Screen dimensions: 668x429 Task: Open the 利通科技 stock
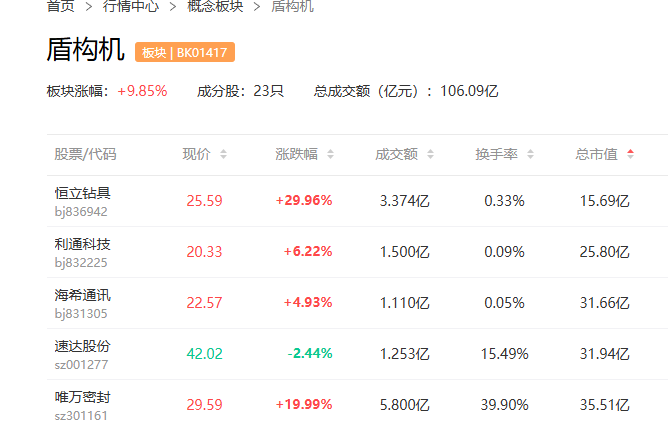(x=83, y=244)
